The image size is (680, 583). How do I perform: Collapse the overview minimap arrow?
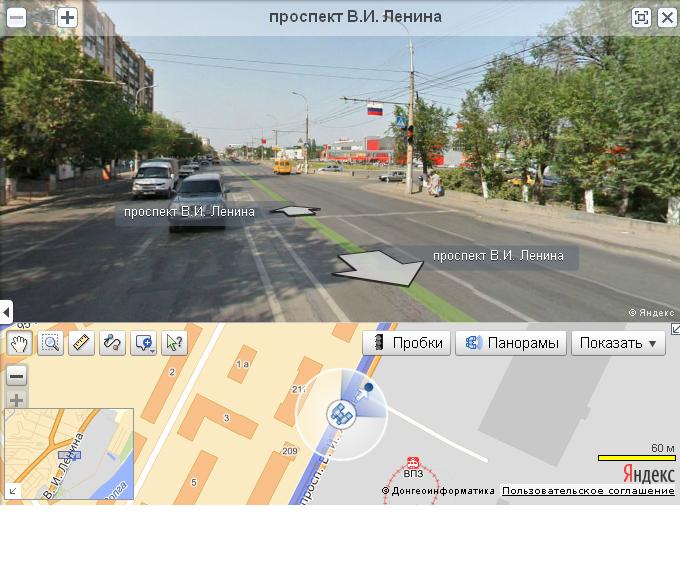(x=13, y=491)
